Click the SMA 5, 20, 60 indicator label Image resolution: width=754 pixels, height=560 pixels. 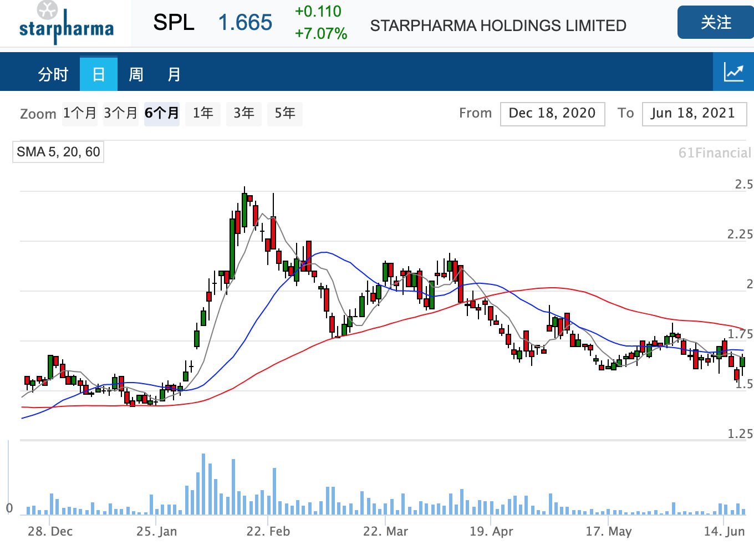pyautogui.click(x=58, y=152)
